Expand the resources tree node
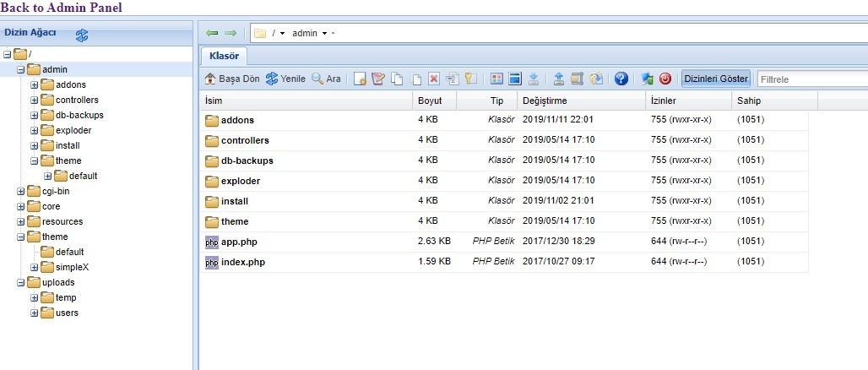 click(20, 221)
